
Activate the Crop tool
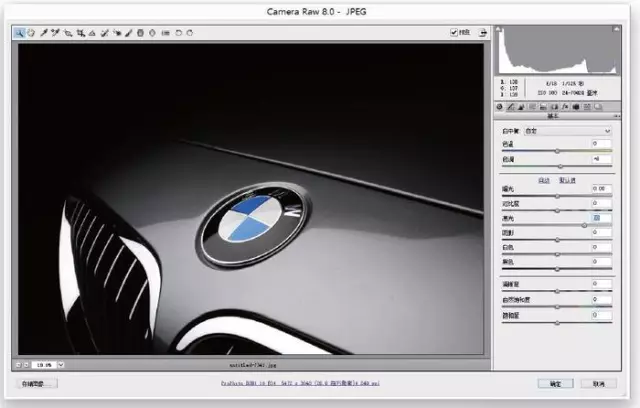click(80, 32)
